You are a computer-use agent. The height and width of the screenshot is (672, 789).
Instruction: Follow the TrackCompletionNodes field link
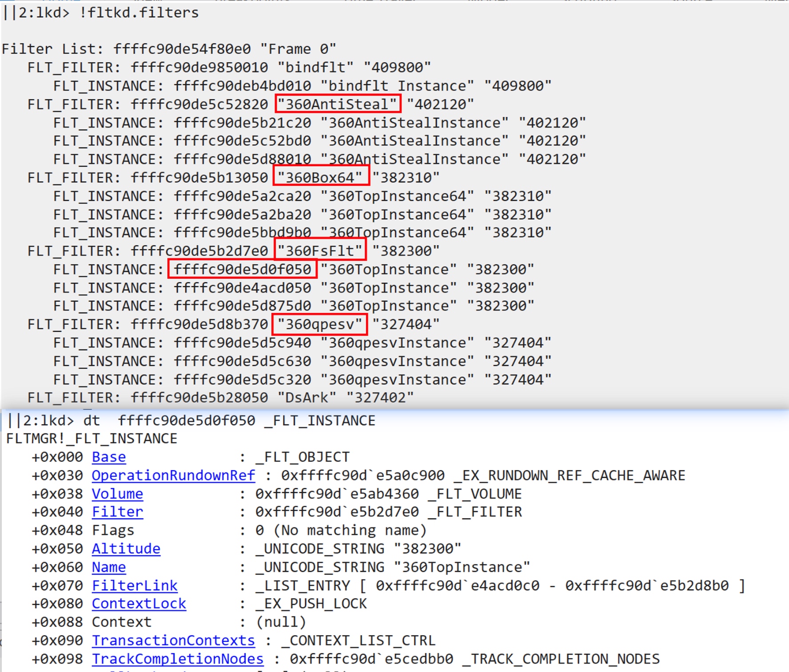click(x=177, y=659)
